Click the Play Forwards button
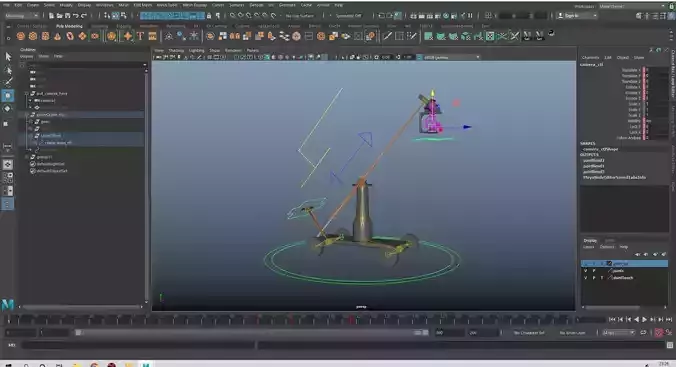Screen dimensions: 676x367 click(644, 320)
